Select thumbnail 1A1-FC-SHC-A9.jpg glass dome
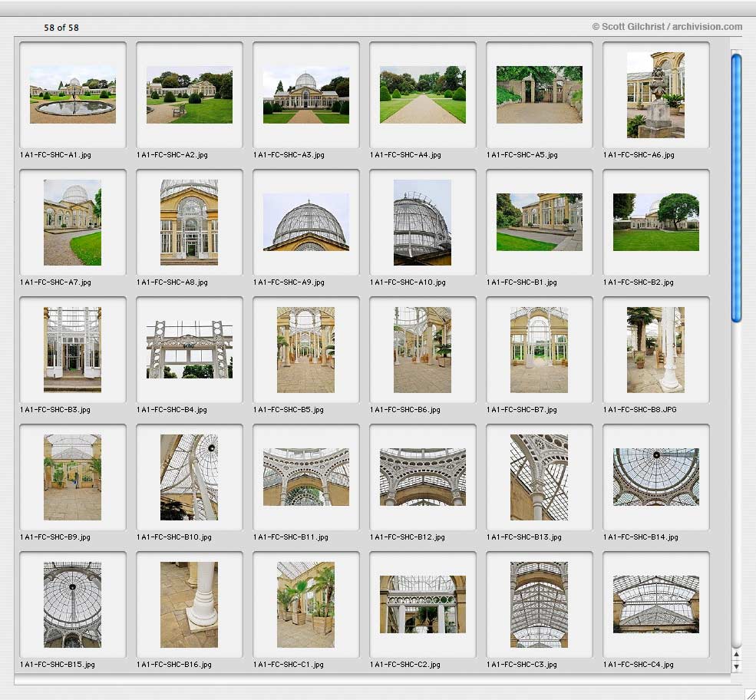This screenshot has width=756, height=700. (x=306, y=222)
